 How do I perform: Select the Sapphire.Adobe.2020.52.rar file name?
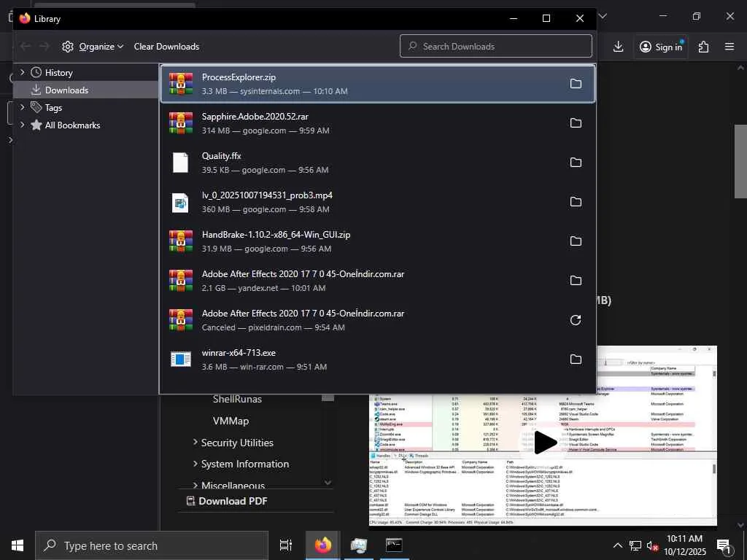point(255,117)
